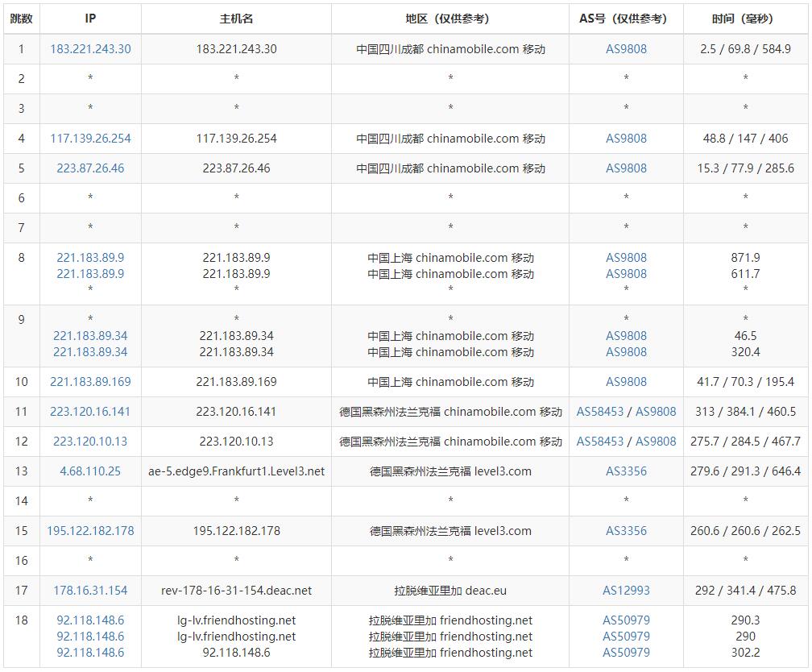Click hop number 17 cell

pos(21,591)
